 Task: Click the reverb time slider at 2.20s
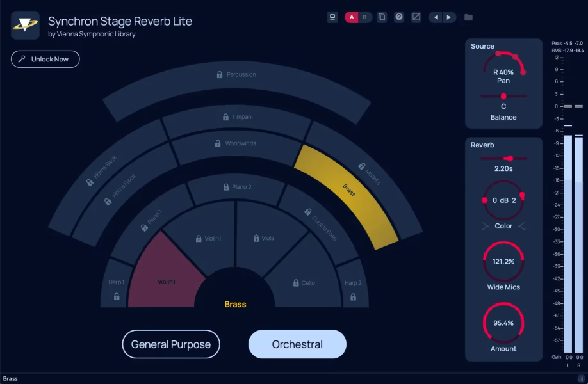[509, 158]
